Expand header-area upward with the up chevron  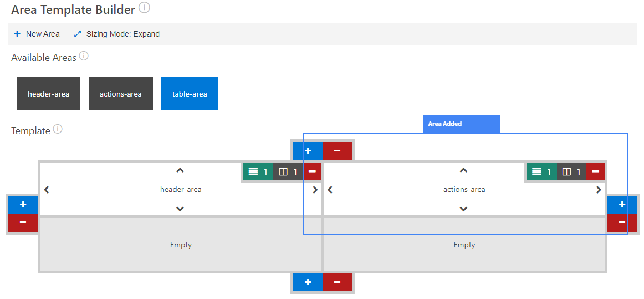pyautogui.click(x=180, y=171)
